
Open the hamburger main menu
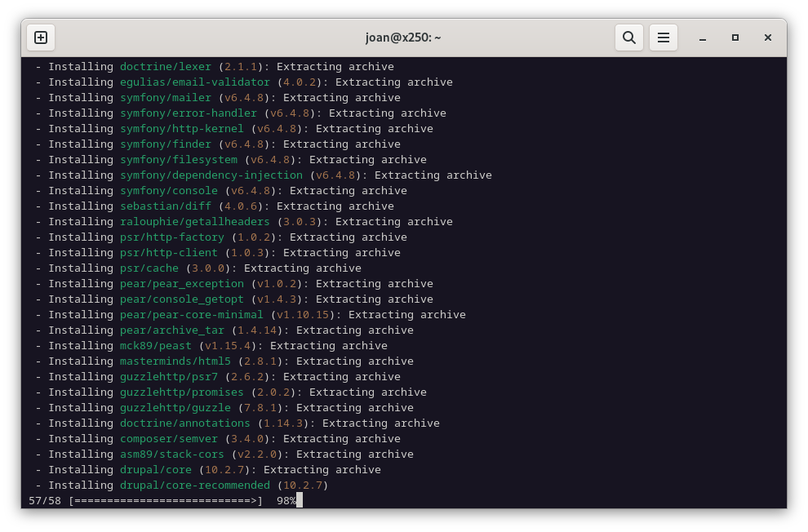pyautogui.click(x=664, y=38)
